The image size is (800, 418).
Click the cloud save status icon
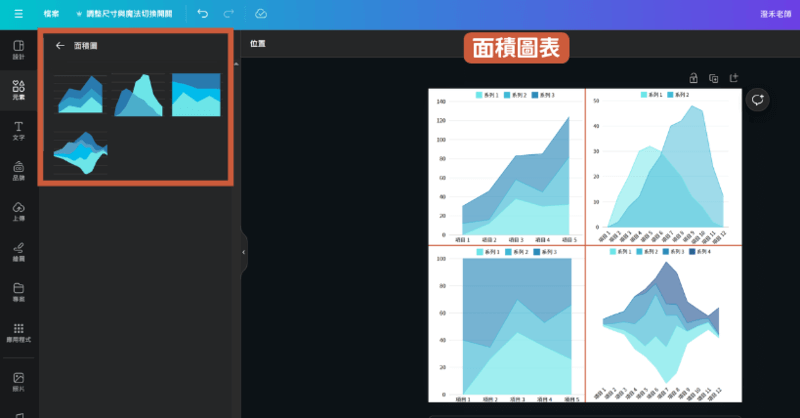point(260,14)
